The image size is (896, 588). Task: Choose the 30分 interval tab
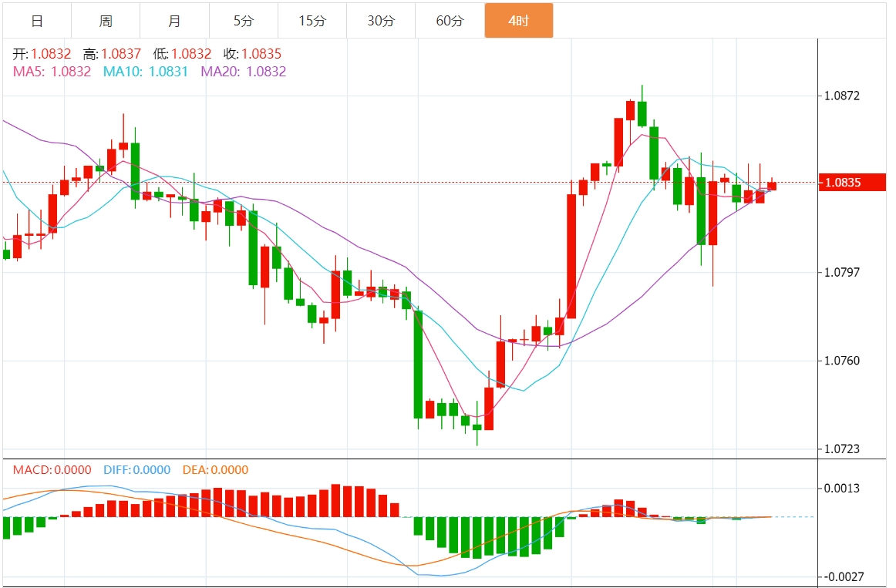coord(380,21)
